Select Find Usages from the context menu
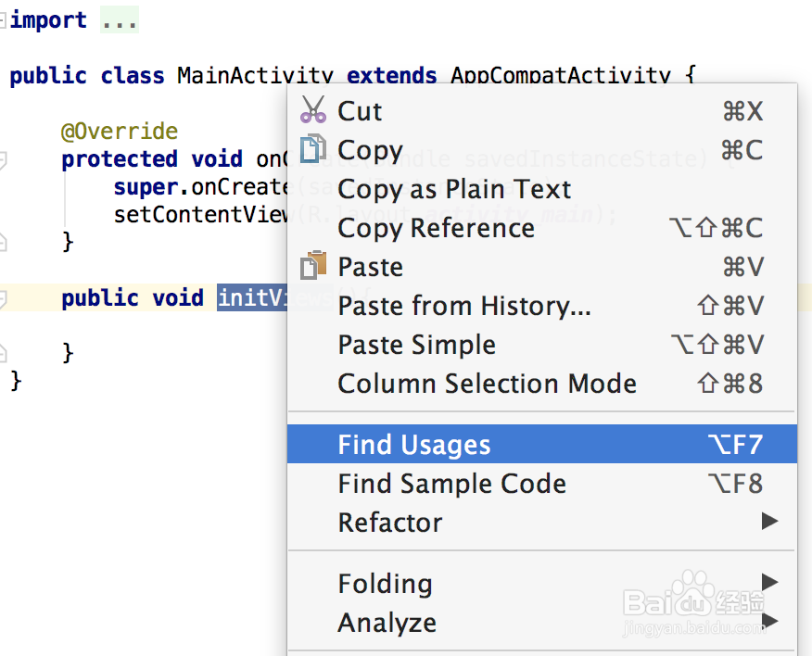Screen dimensions: 812x656 [x=413, y=445]
